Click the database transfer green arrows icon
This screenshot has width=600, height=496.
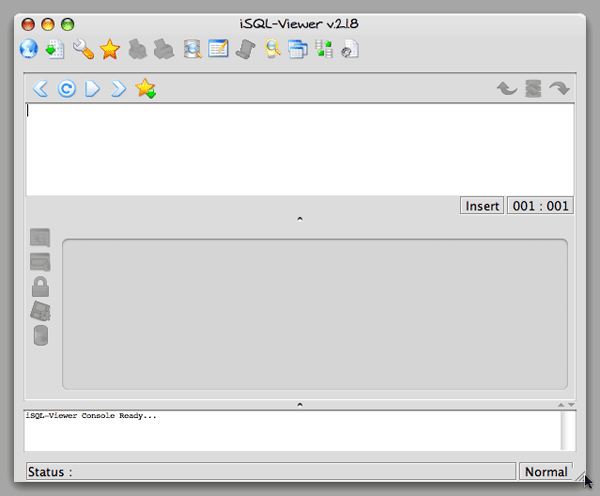pos(324,49)
